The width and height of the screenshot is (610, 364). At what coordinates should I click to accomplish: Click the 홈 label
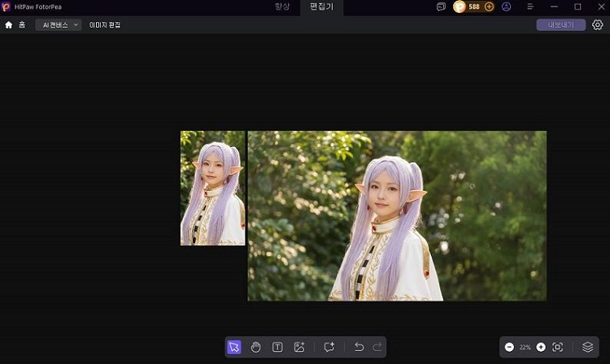point(22,25)
